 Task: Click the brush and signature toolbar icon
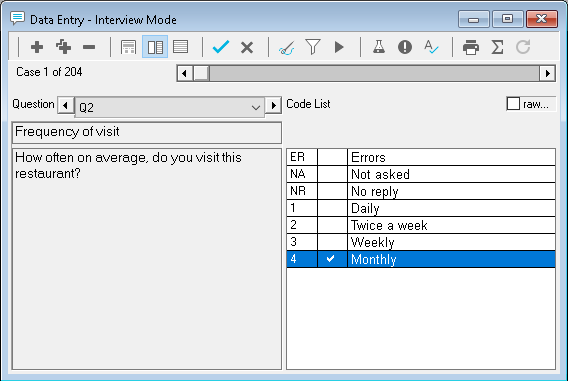(x=287, y=47)
